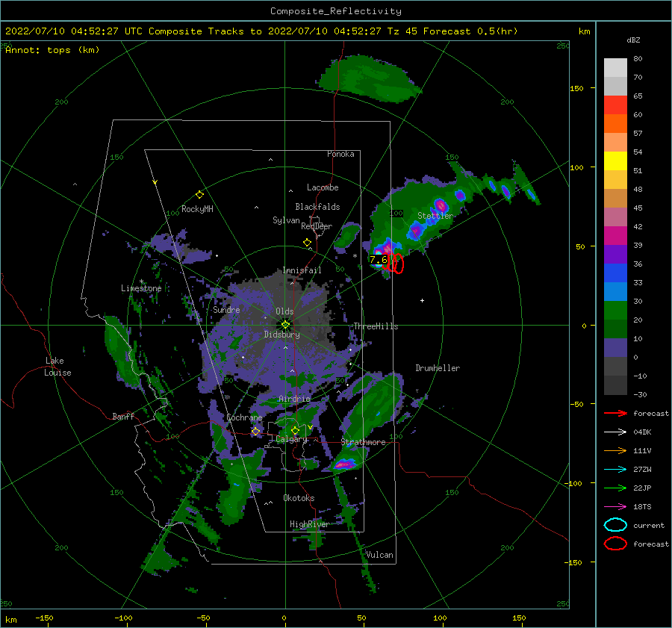672x628 pixels.
Task: Click the -30 value on dBZ scale
Action: [x=640, y=394]
